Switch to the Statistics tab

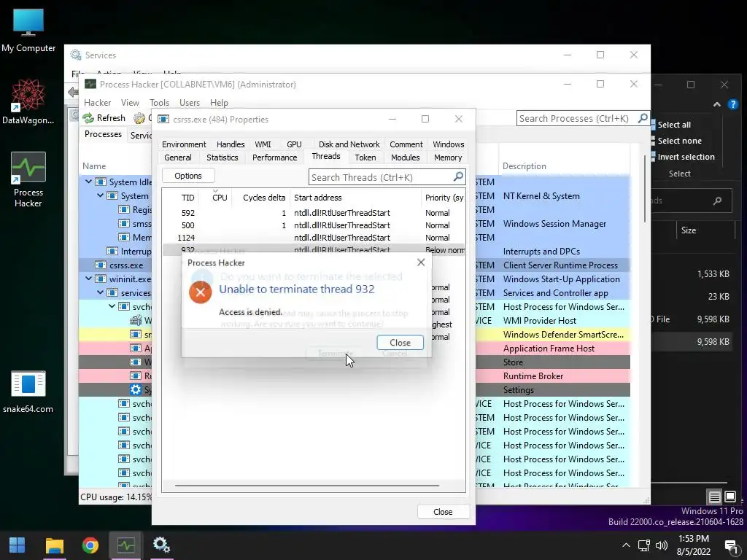coord(222,157)
